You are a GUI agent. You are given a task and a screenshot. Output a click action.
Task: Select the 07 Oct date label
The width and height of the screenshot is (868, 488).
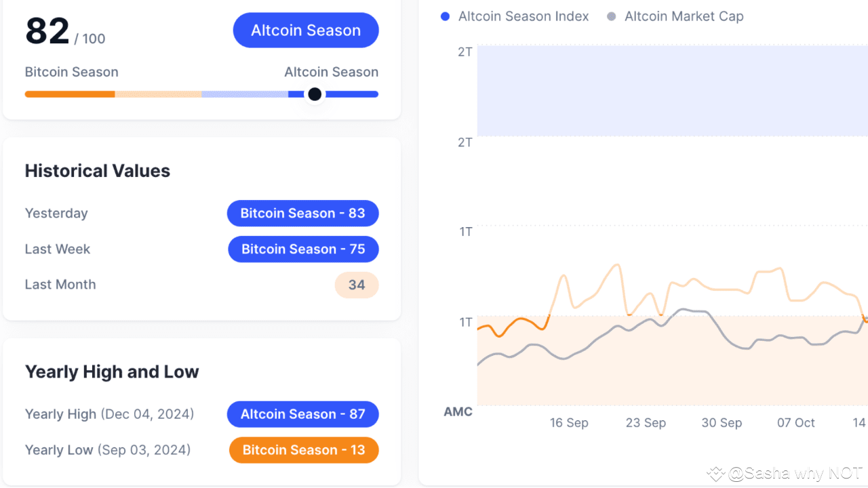(x=796, y=422)
